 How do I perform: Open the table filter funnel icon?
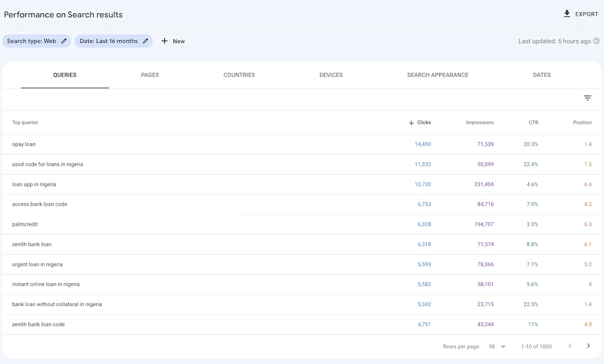pyautogui.click(x=587, y=97)
